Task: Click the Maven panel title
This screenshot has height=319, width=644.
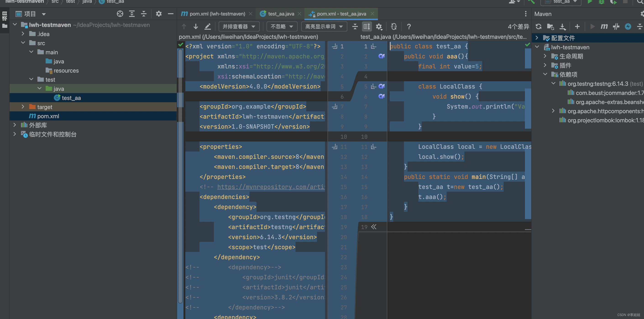Action: [x=543, y=14]
